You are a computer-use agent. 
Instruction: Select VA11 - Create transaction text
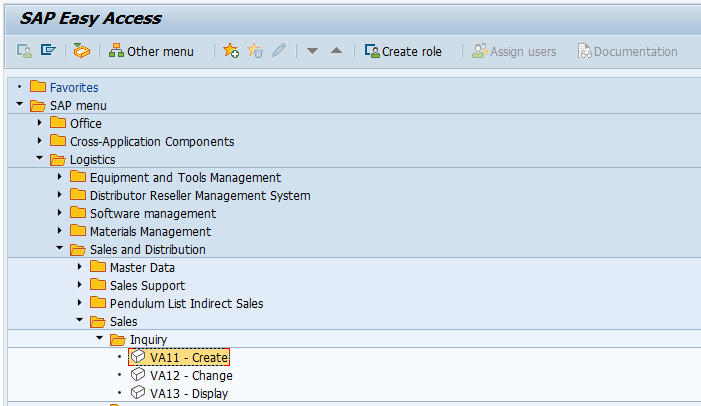click(x=189, y=358)
